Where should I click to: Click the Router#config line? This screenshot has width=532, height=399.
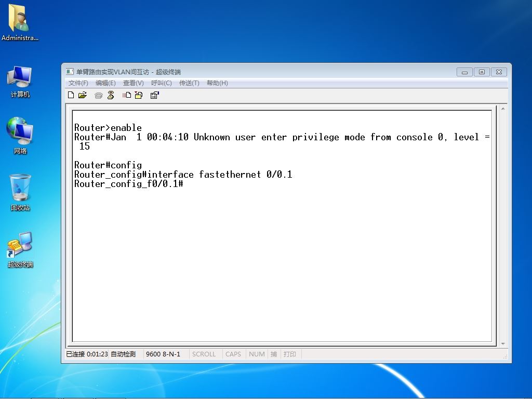point(108,165)
